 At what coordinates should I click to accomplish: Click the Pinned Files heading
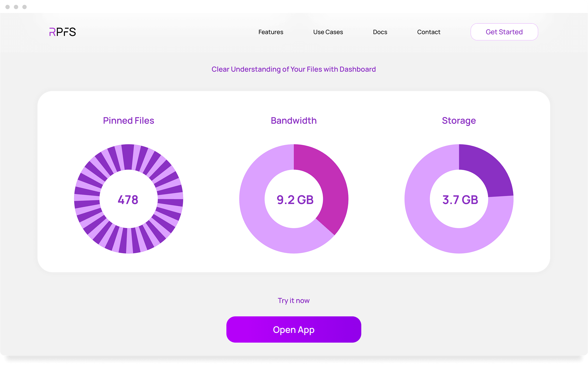[129, 120]
